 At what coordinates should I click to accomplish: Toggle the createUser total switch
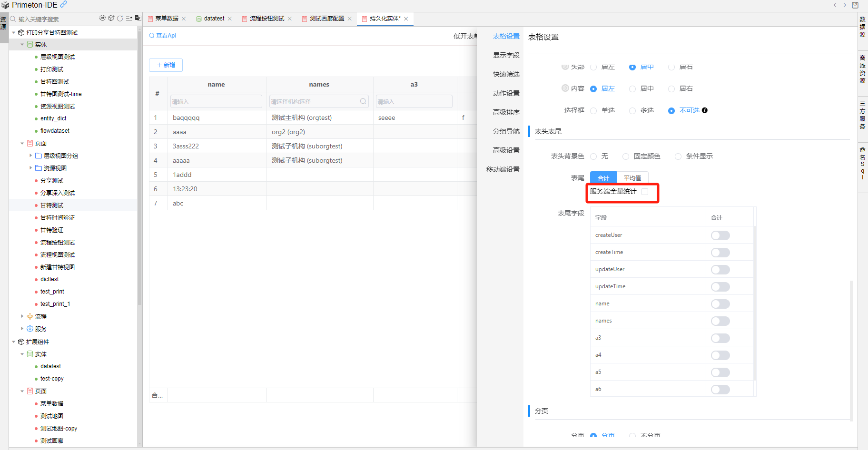(x=720, y=235)
